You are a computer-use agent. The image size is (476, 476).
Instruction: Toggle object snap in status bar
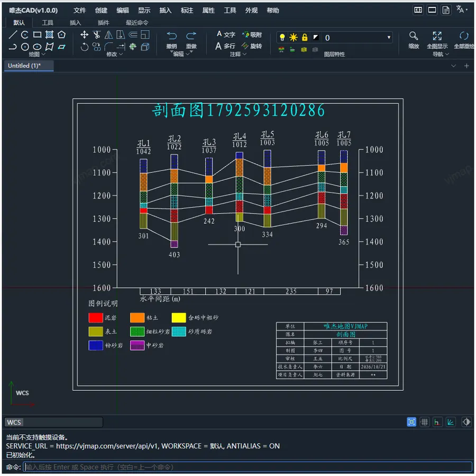click(x=411, y=422)
